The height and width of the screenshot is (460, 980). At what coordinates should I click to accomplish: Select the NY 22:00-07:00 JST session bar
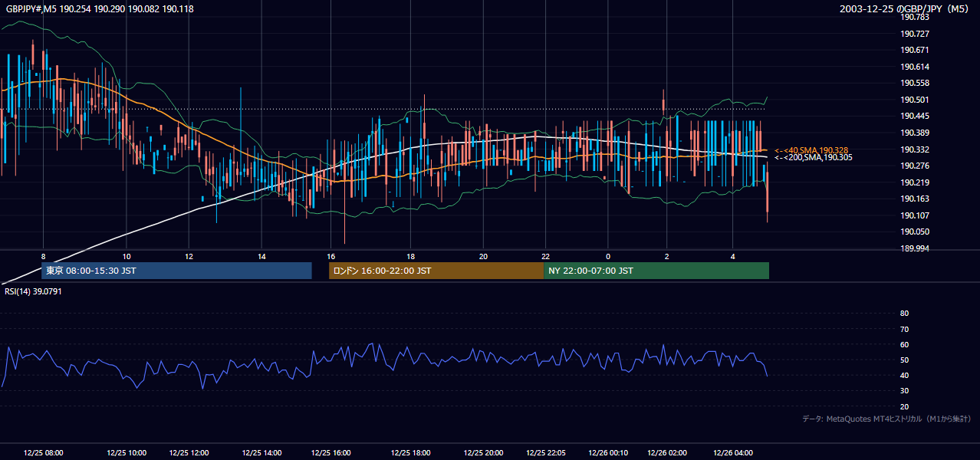[x=656, y=271]
